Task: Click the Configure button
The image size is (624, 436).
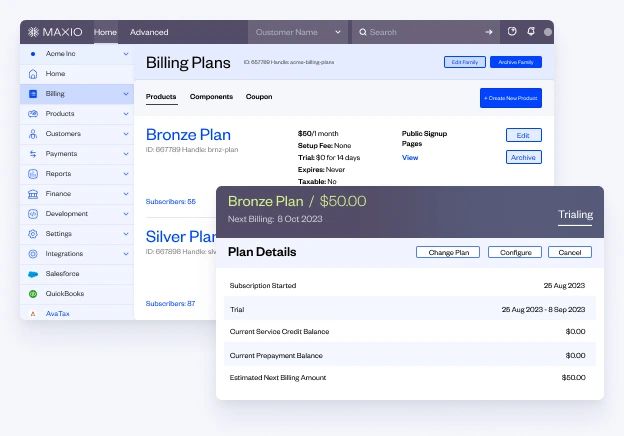Action: coord(515,252)
